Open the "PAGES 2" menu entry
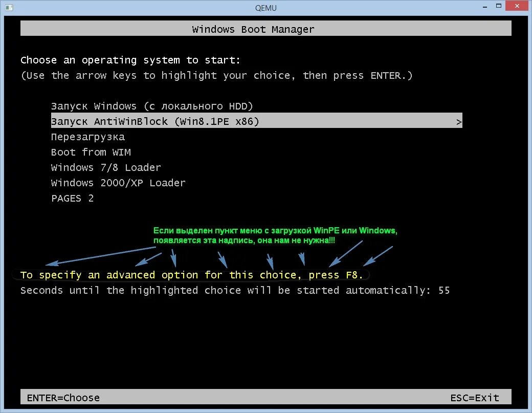The image size is (532, 413). tap(72, 198)
